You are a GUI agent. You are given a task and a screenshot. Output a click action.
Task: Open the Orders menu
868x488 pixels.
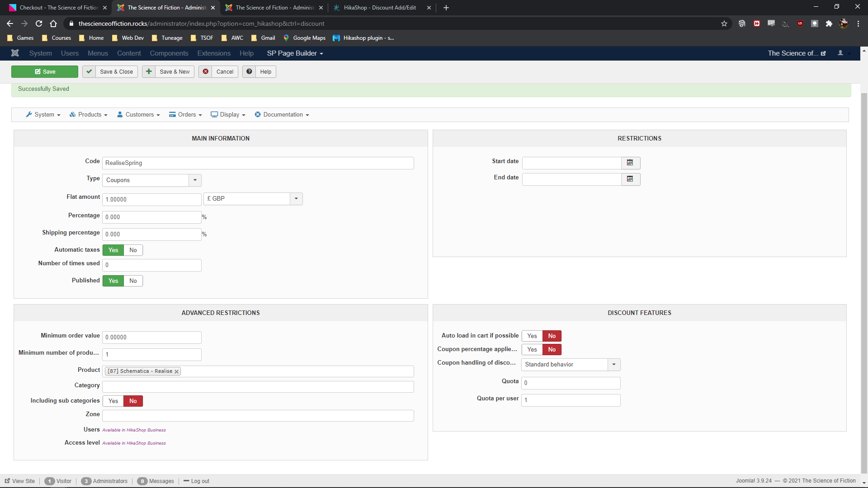pyautogui.click(x=186, y=115)
